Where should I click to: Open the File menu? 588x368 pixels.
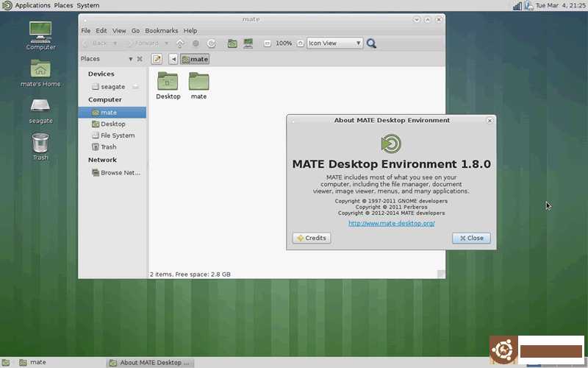(86, 31)
